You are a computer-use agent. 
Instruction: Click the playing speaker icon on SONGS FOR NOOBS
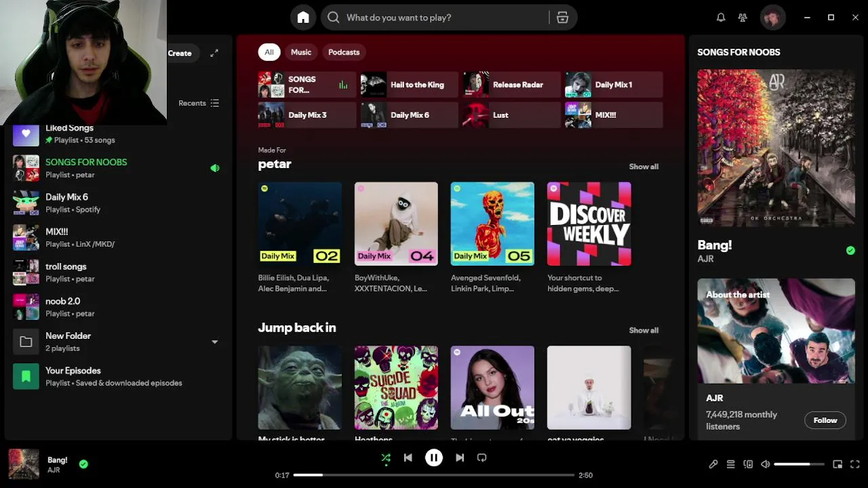click(215, 168)
